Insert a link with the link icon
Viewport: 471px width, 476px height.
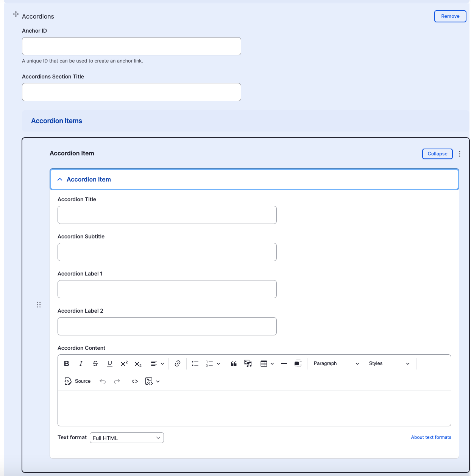coord(178,363)
